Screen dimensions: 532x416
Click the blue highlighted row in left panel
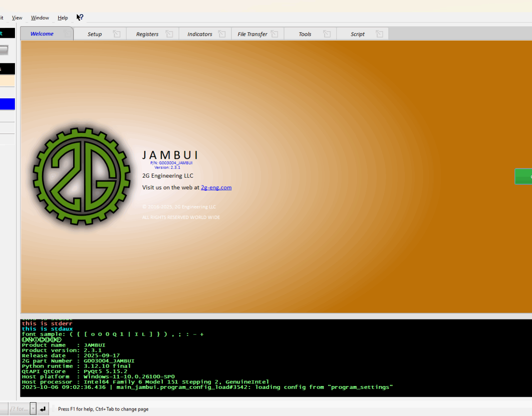pyautogui.click(x=7, y=104)
